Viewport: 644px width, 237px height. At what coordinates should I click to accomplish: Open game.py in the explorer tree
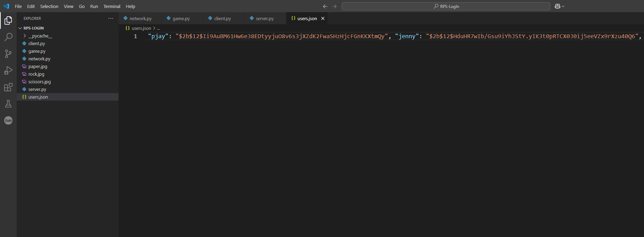(68, 51)
